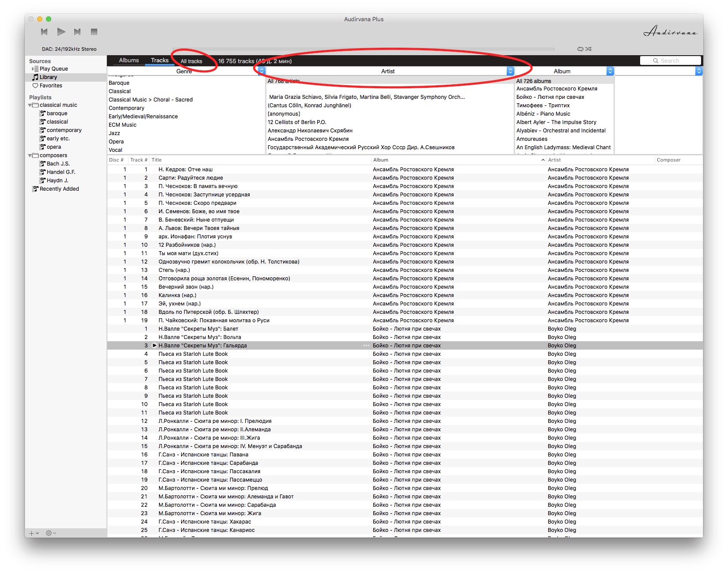The width and height of the screenshot is (728, 573).
Task: Open the Recently Added playlist
Action: [x=59, y=189]
